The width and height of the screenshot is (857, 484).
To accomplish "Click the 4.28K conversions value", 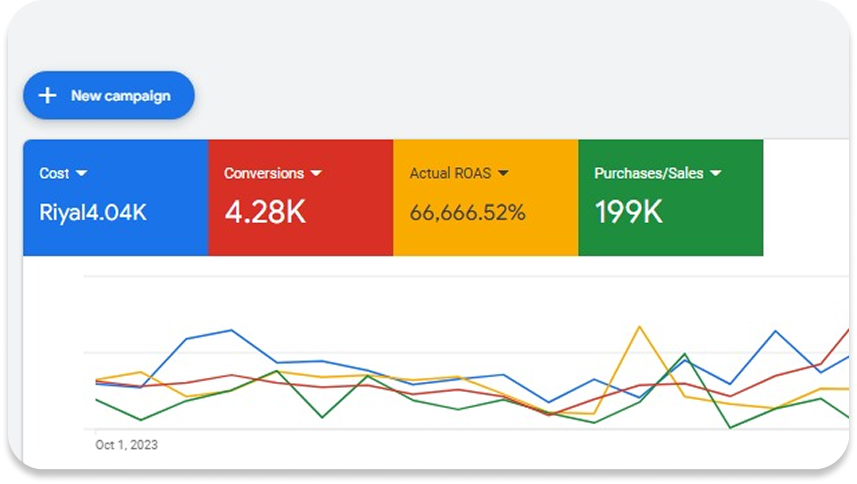I will (265, 212).
